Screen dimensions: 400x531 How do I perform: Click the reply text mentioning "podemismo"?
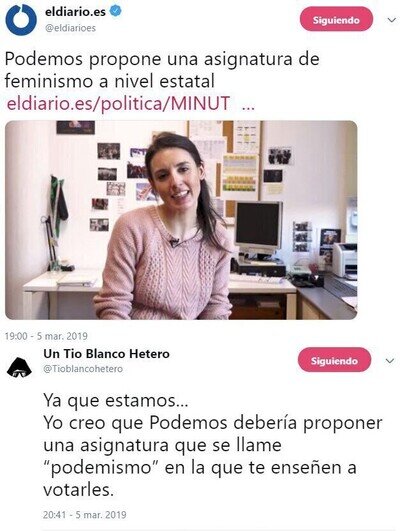pos(213,445)
